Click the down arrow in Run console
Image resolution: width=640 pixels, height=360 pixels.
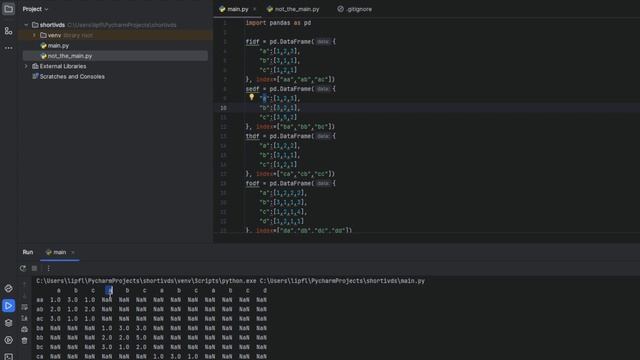coord(24,295)
